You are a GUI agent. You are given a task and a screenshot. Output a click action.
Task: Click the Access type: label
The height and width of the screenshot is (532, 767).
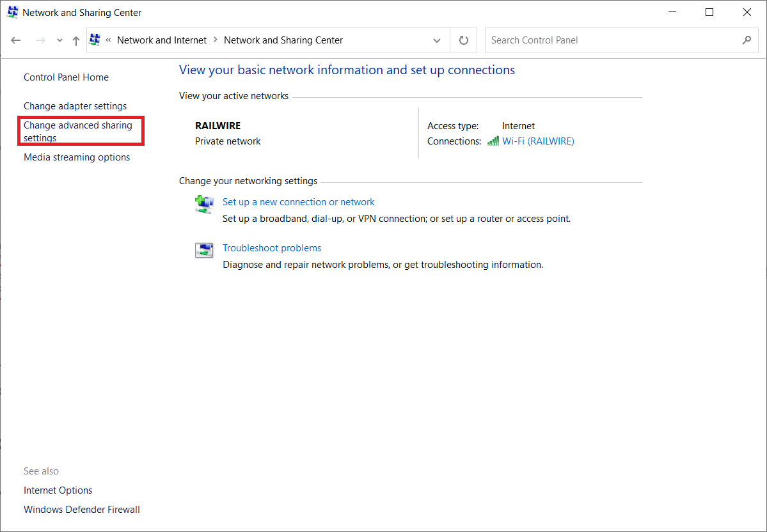[x=453, y=126]
